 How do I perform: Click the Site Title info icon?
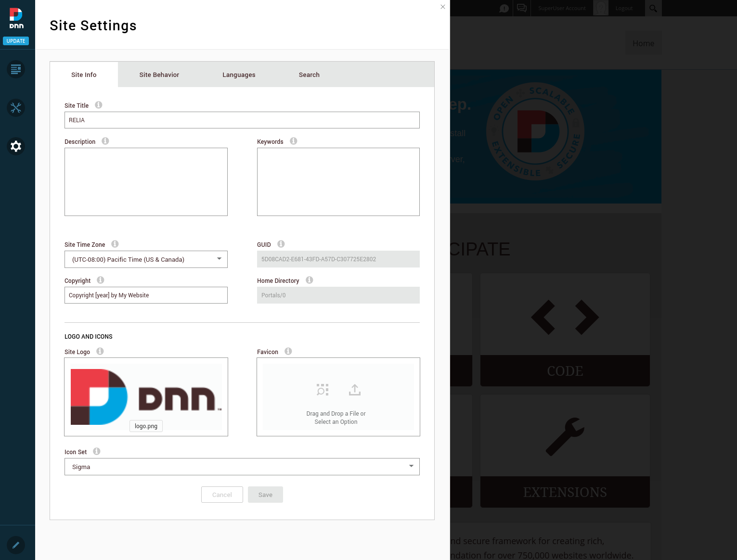coord(99,105)
